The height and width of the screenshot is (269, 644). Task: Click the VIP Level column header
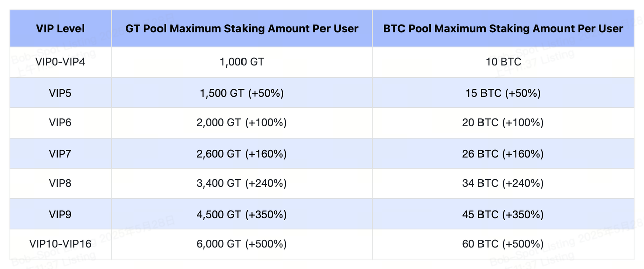(60, 29)
